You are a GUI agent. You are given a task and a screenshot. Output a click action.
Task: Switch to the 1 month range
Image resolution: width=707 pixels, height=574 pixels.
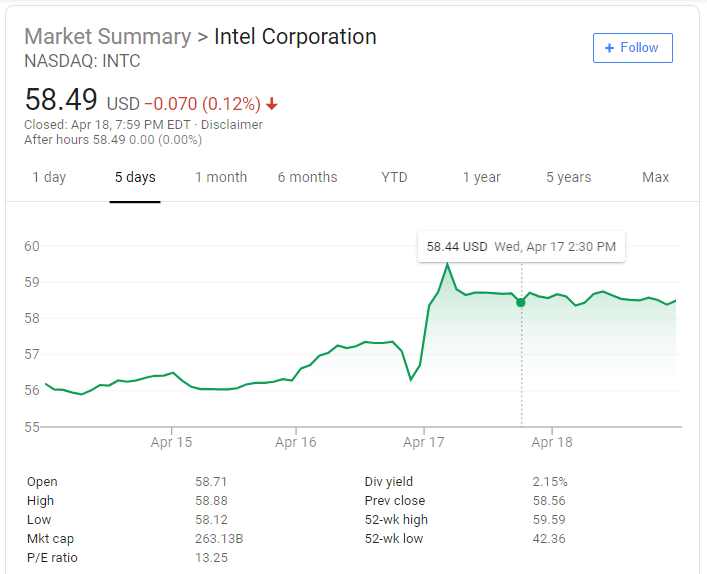point(221,177)
